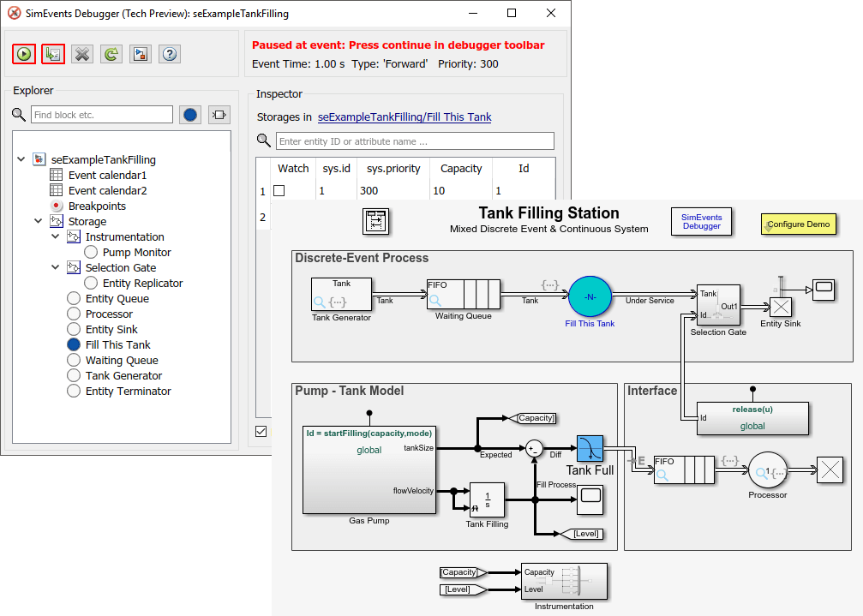This screenshot has width=863, height=616.
Task: Collapse the Selection Gate tree node
Action: click(55, 267)
